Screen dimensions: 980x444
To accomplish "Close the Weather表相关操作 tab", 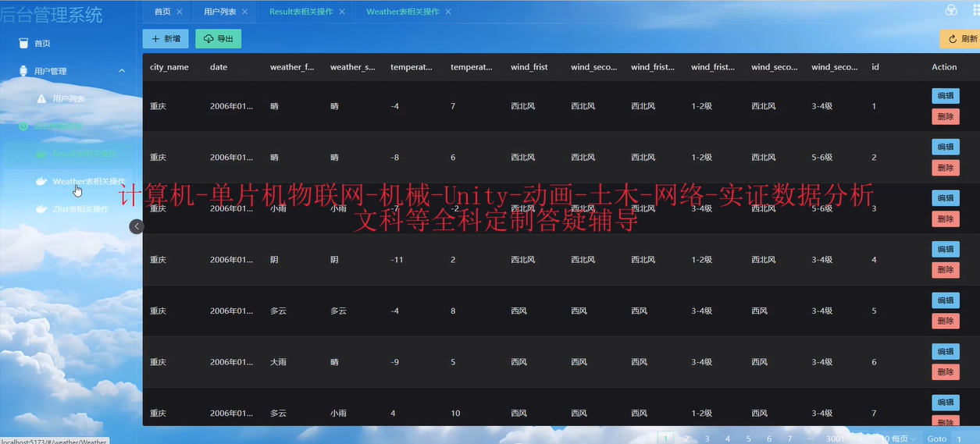I will coord(447,12).
